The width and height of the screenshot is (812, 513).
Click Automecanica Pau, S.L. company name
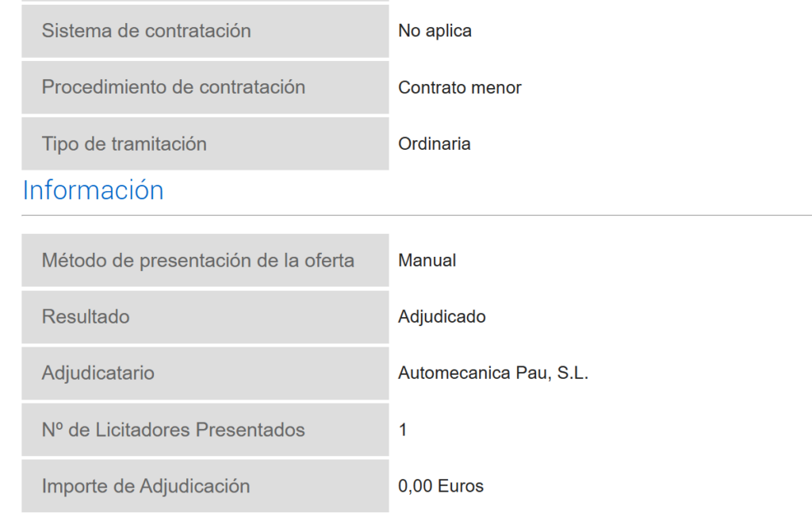point(493,373)
